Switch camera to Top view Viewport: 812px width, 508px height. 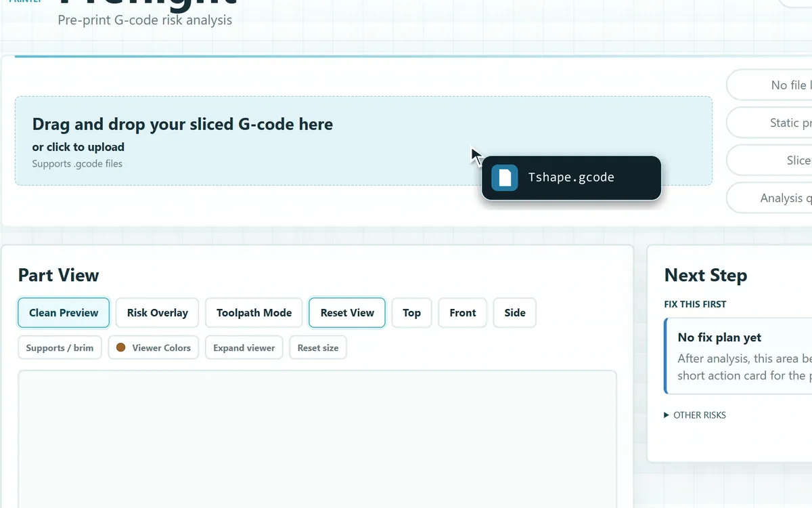[x=411, y=313]
